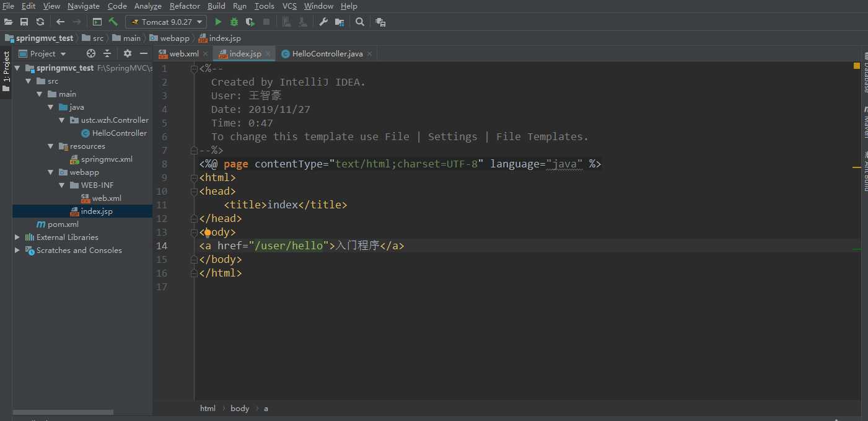Viewport: 868px width, 421px height.
Task: Click body in the bottom HTML breadcrumb
Action: tap(240, 408)
